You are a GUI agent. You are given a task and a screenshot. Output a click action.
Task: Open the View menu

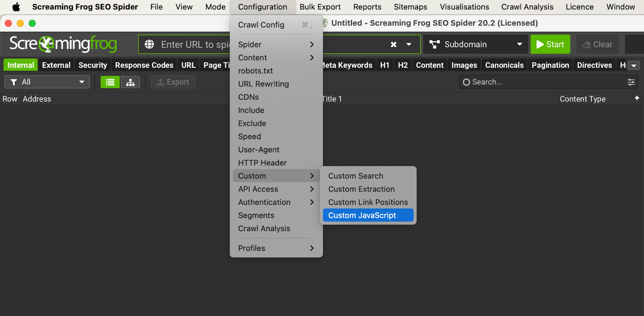[x=184, y=7]
